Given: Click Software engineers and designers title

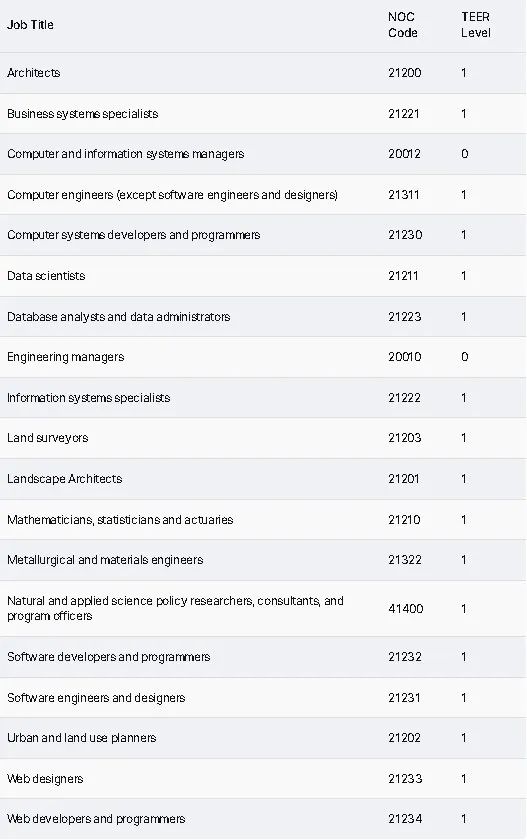Looking at the screenshot, I should (x=96, y=698).
